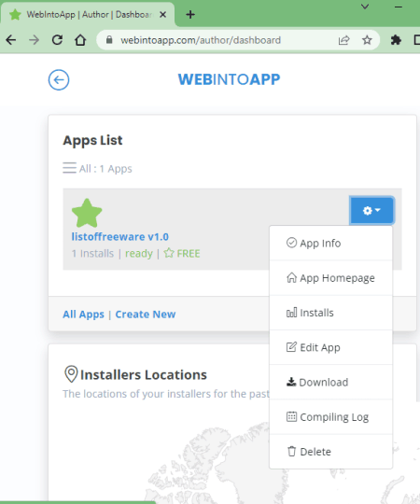Click the Create New link
Screen dimensions: 420x504
pyautogui.click(x=146, y=314)
